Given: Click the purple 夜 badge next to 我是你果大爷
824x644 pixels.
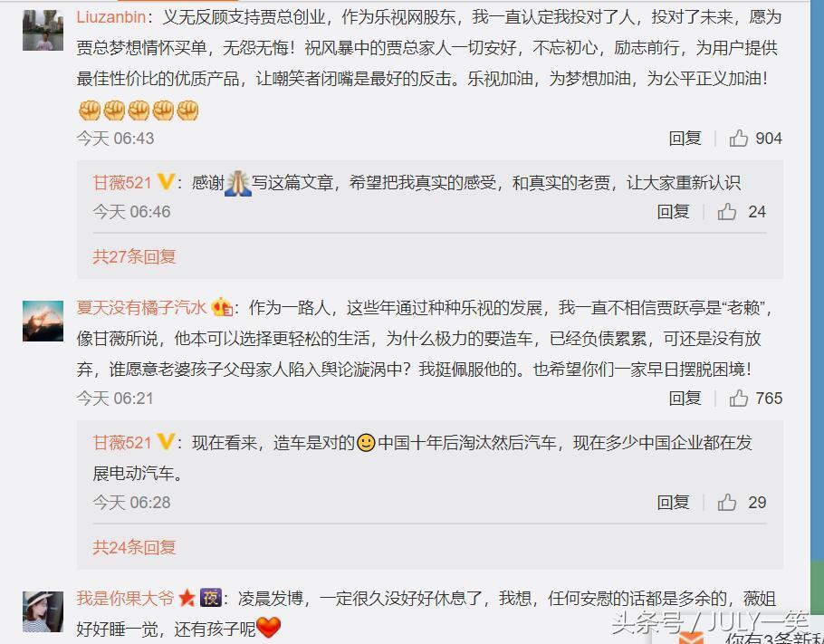Looking at the screenshot, I should (x=211, y=598).
